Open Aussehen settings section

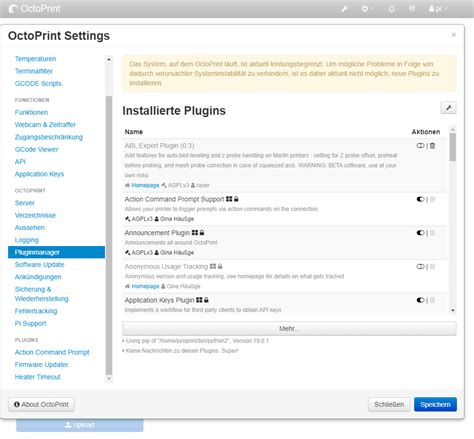(x=30, y=228)
